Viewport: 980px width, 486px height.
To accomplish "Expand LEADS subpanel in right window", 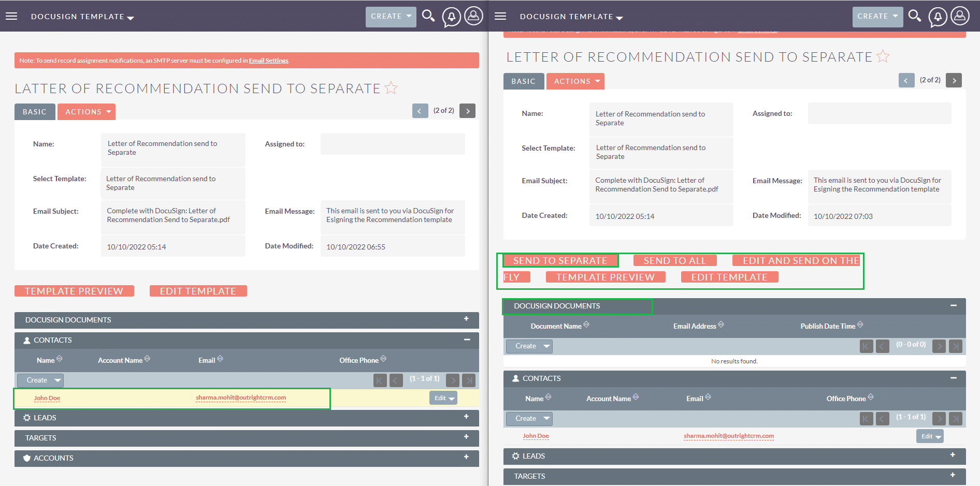I will tap(953, 455).
